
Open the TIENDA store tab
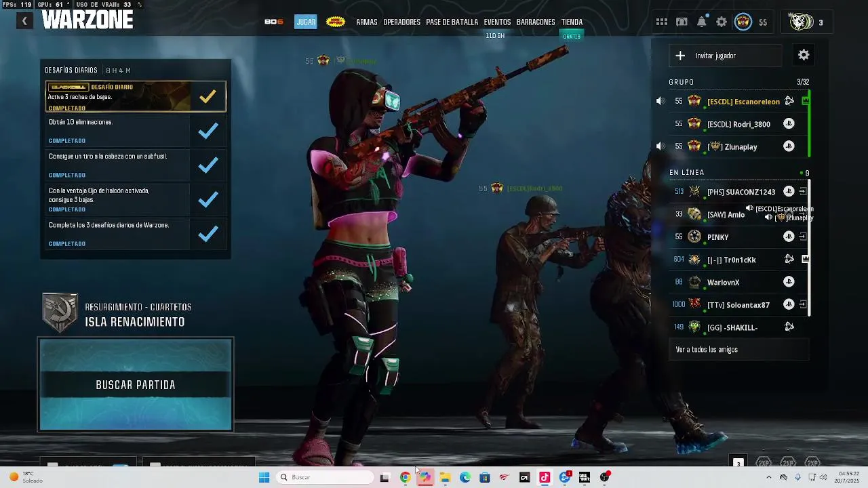(572, 22)
